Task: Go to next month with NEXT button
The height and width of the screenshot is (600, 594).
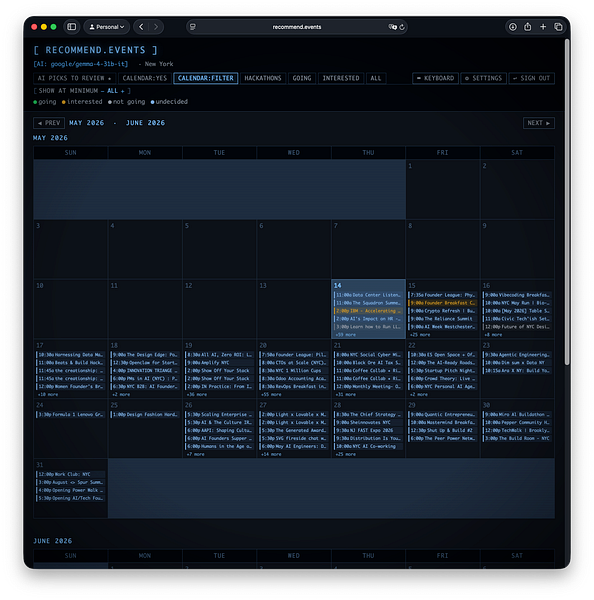Action: pyautogui.click(x=539, y=123)
